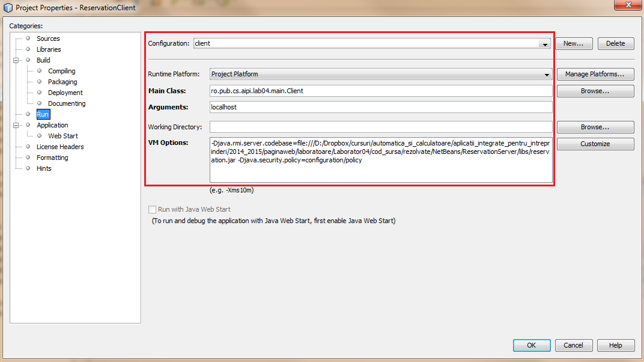The height and width of the screenshot is (362, 644).
Task: Select the Libraries category
Action: coord(49,49)
